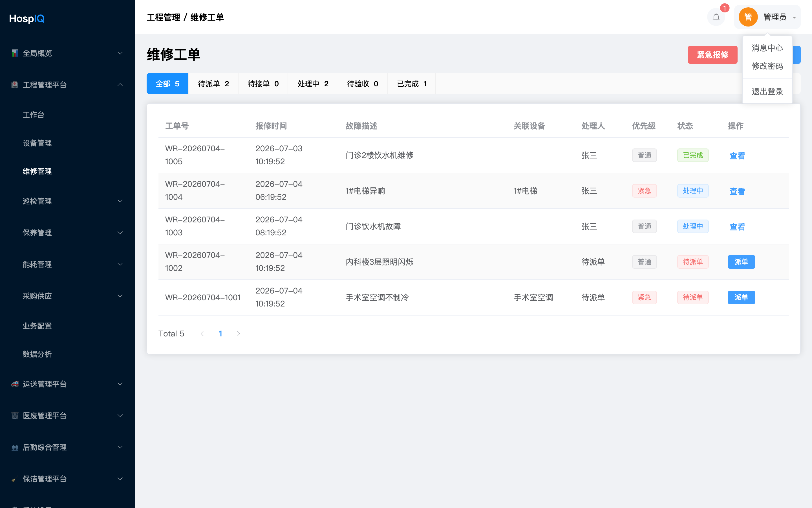Click 派单 for the 内科楼3层照明闪烁 order

coord(741,262)
